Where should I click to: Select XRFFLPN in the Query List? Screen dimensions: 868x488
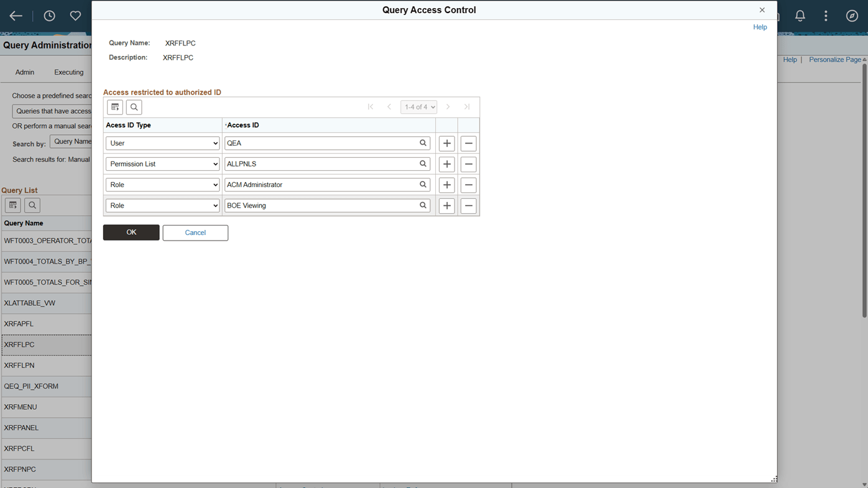pos(19,366)
